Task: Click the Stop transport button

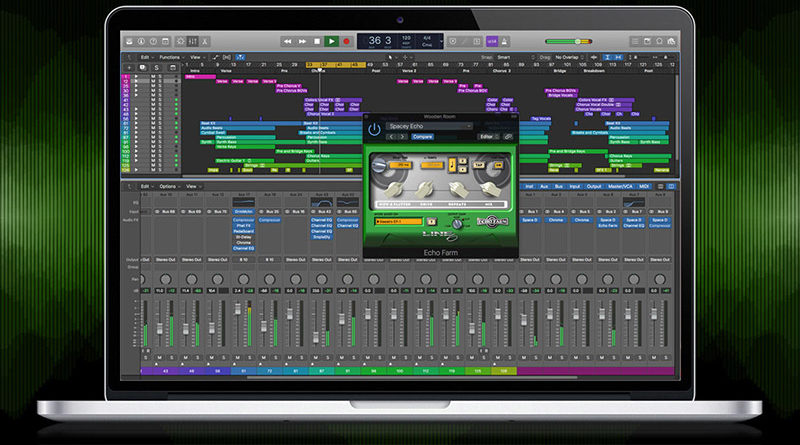Action: pyautogui.click(x=317, y=41)
